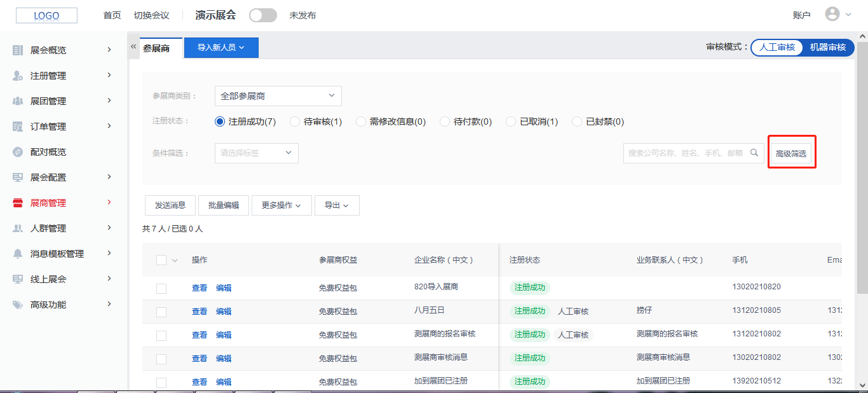868x393 pixels.
Task: Expand the 更多操作 dropdown
Action: point(281,205)
